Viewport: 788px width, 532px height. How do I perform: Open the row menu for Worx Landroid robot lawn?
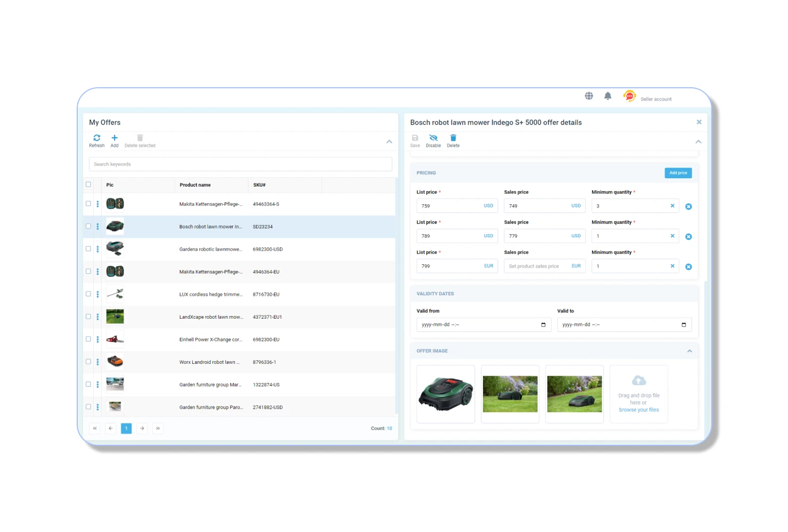pyautogui.click(x=98, y=362)
